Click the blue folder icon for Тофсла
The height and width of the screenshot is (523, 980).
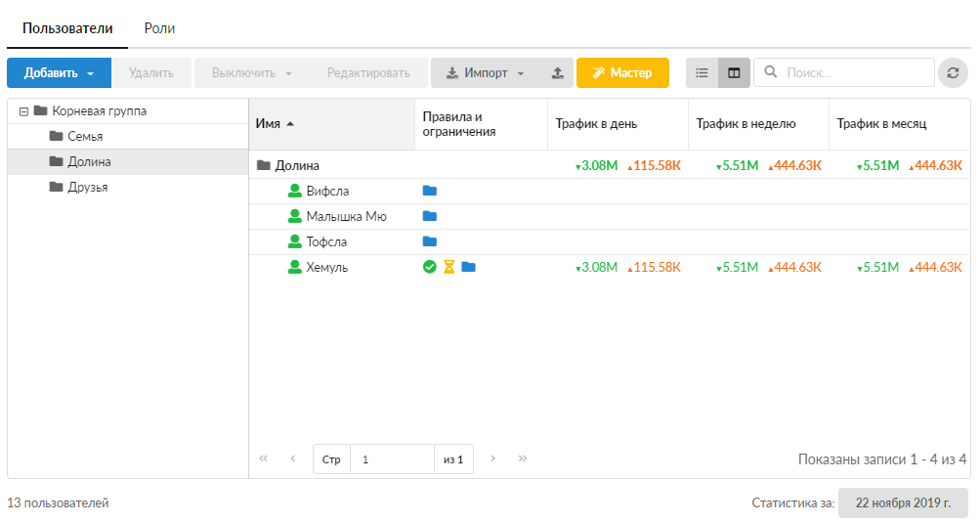(429, 241)
